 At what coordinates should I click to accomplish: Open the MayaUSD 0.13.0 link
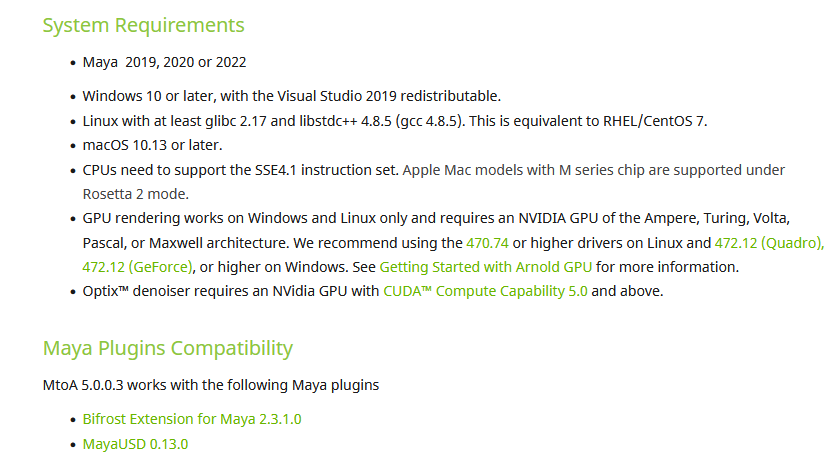pos(135,444)
